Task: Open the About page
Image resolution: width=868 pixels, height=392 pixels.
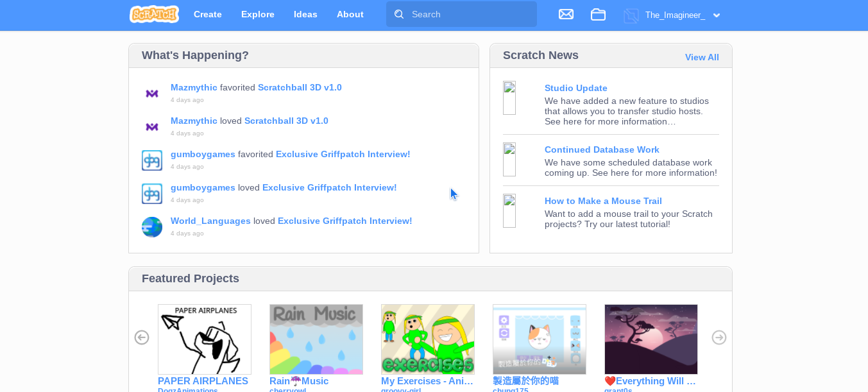Action: coord(350,13)
